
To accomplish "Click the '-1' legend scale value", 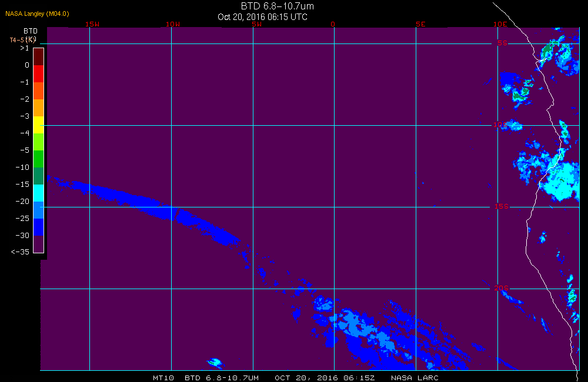I will click(x=25, y=82).
